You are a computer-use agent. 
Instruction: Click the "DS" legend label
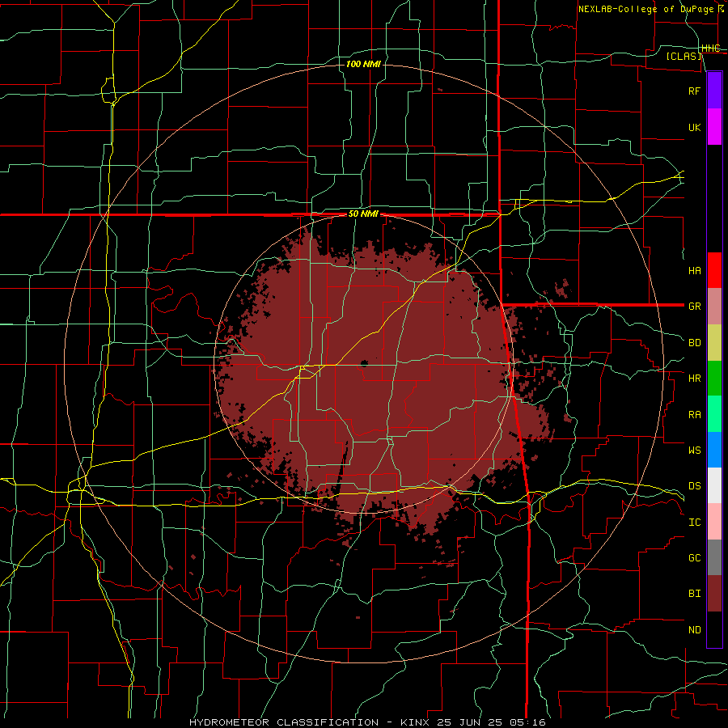click(695, 486)
